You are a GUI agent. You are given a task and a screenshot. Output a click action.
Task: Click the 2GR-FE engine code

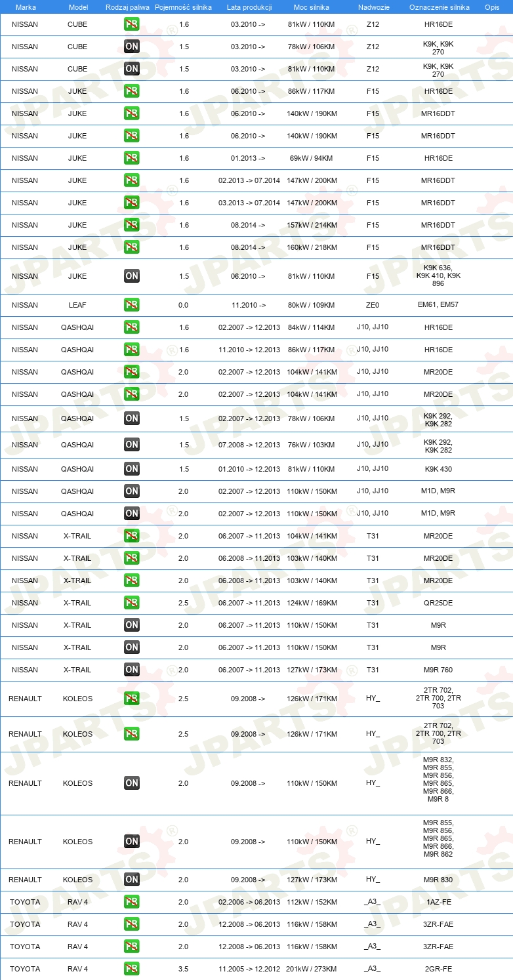pos(438,969)
